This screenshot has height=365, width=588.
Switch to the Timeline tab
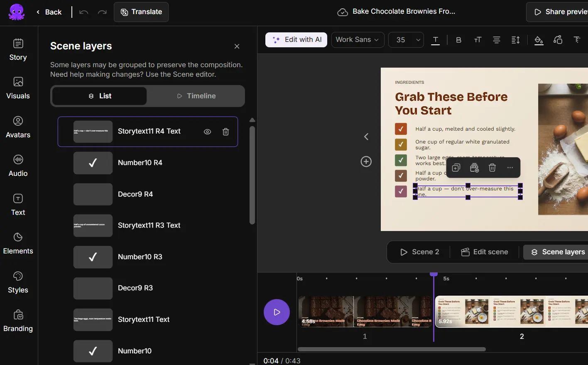pyautogui.click(x=196, y=96)
